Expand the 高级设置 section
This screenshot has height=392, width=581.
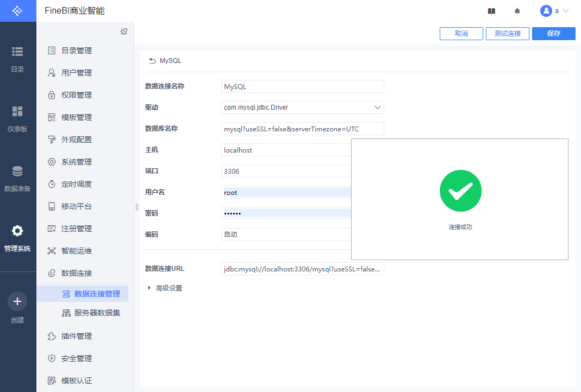click(165, 288)
